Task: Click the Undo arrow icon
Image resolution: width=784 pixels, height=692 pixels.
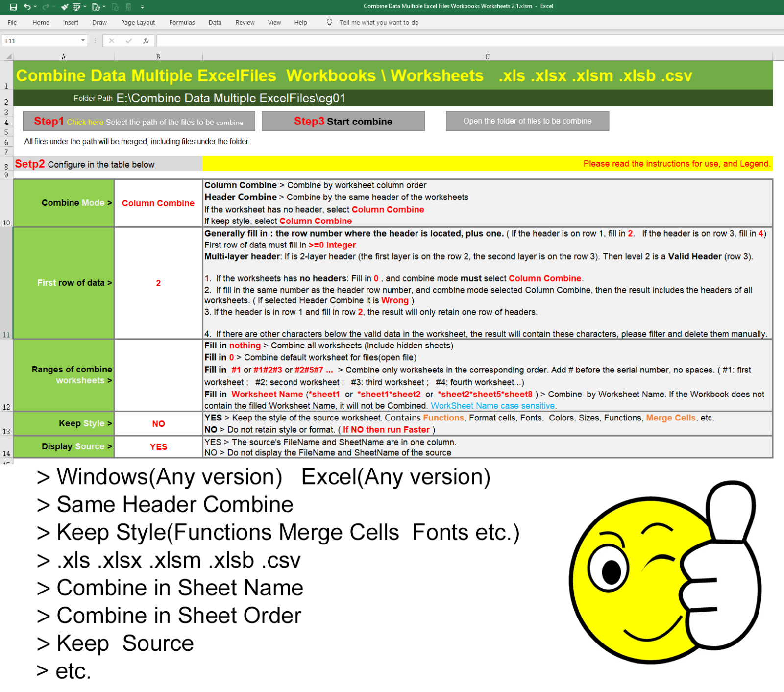Action: point(27,7)
